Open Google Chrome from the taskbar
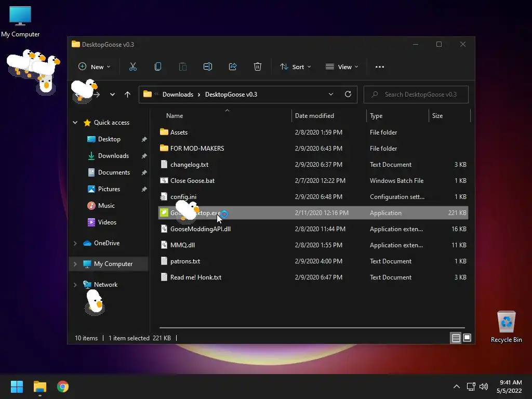The image size is (532, 399). click(63, 387)
